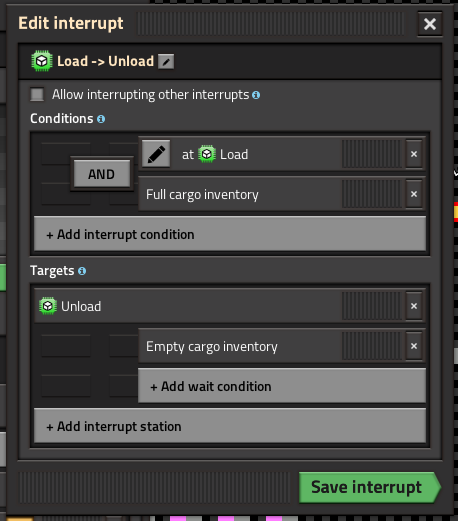Click Add interrupt station button

point(230,426)
